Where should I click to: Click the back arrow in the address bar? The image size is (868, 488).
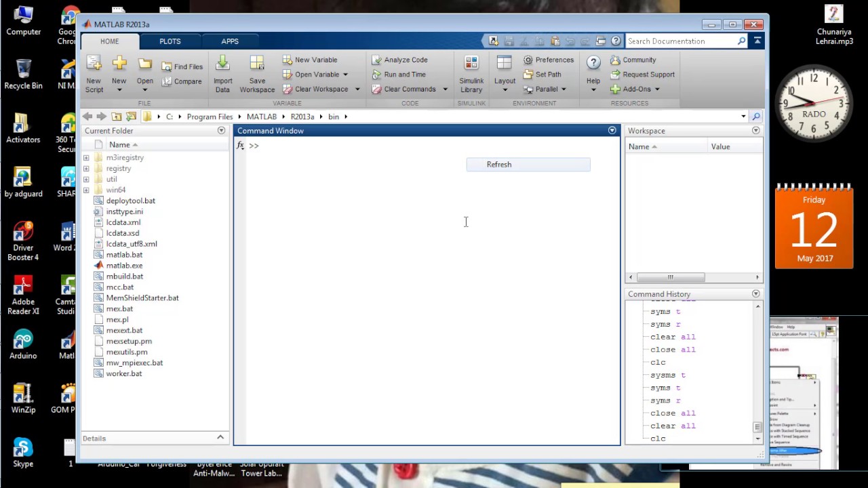pyautogui.click(x=87, y=117)
